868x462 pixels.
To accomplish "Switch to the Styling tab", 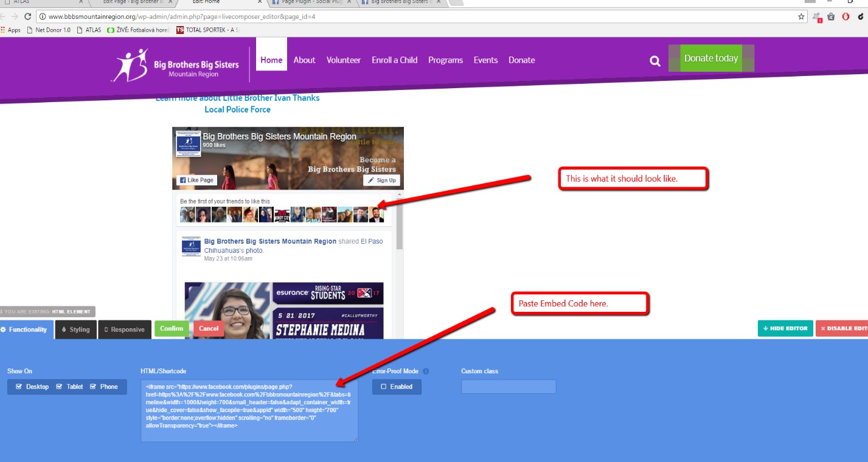I will pyautogui.click(x=76, y=329).
